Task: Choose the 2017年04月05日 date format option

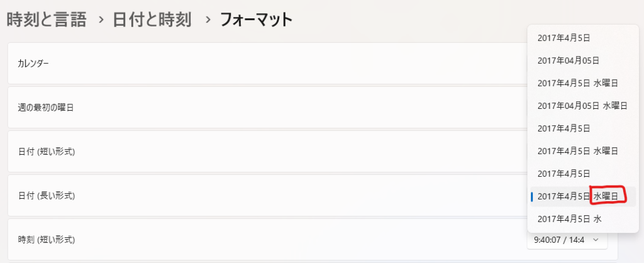Action: coord(569,60)
